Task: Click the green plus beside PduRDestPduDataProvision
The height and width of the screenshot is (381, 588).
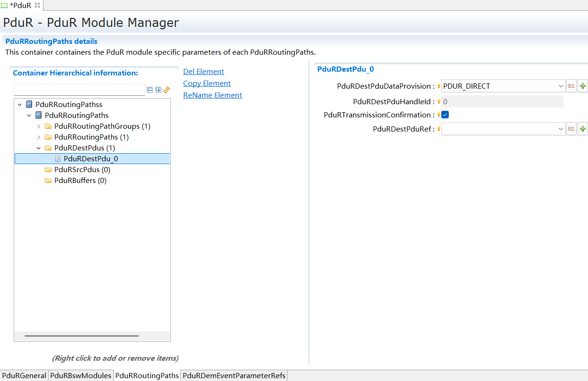Action: click(582, 86)
